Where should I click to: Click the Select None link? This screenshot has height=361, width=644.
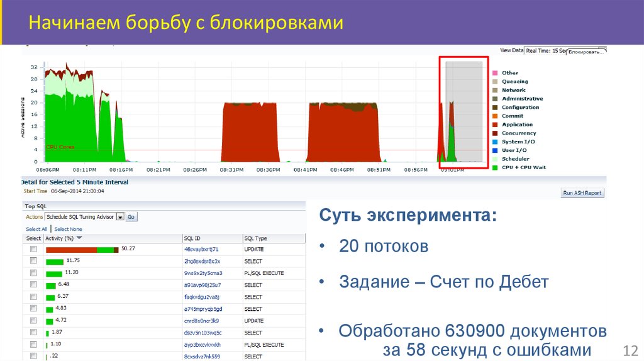[x=68, y=229]
